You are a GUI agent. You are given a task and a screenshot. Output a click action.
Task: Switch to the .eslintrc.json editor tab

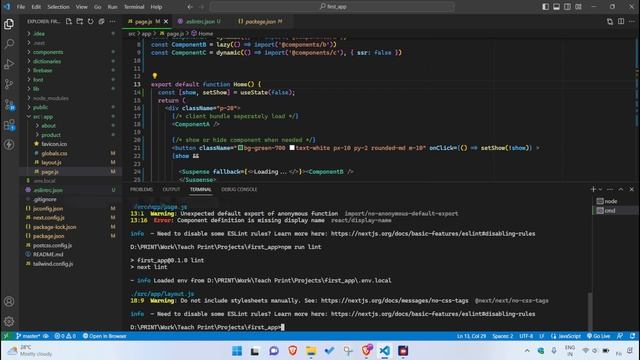pos(200,21)
